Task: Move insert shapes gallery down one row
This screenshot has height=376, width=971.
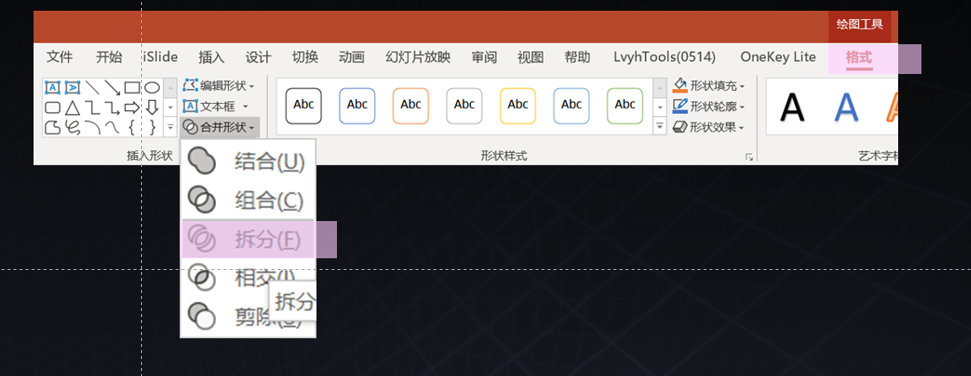Action: (x=170, y=108)
